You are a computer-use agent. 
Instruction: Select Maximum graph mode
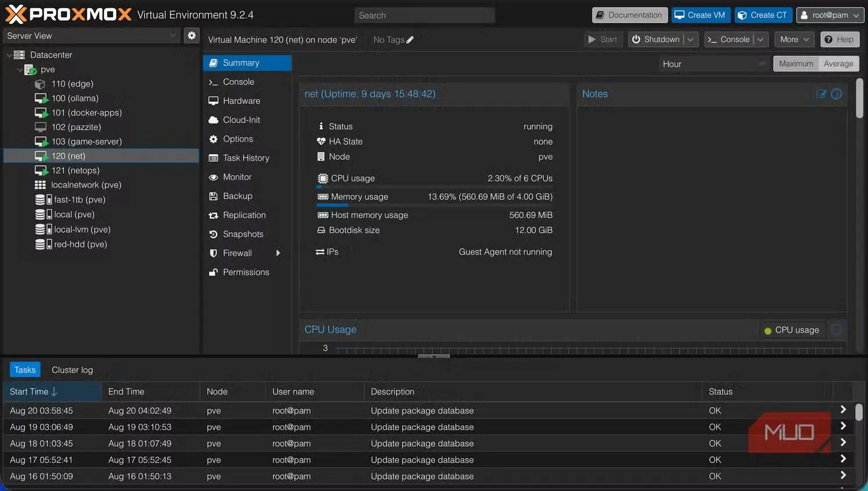coord(796,63)
